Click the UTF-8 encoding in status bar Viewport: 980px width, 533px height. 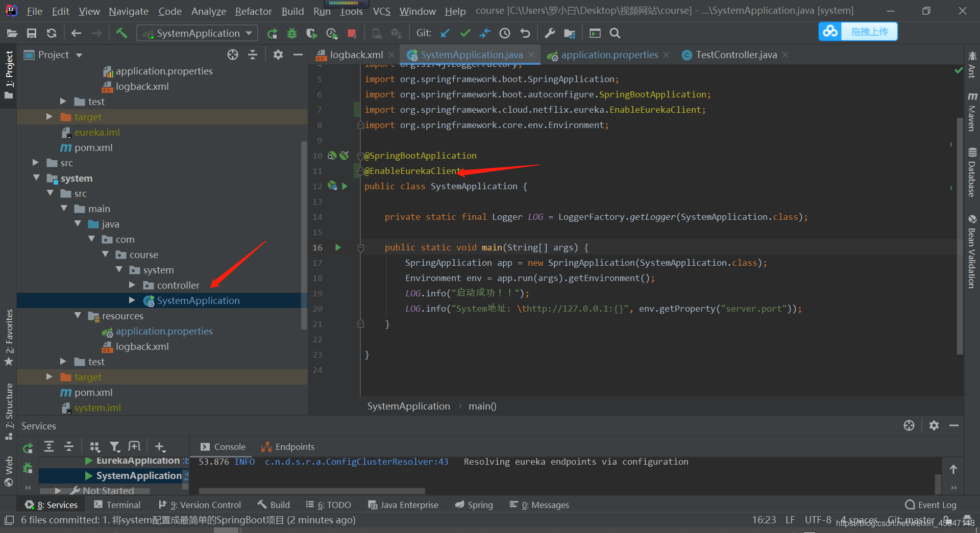pos(818,520)
